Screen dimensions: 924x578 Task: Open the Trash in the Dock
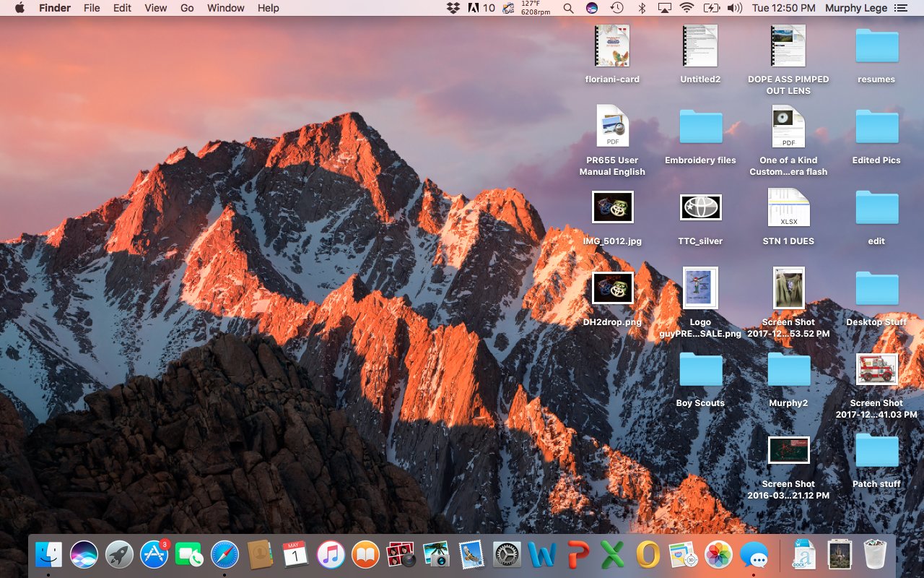pos(876,555)
